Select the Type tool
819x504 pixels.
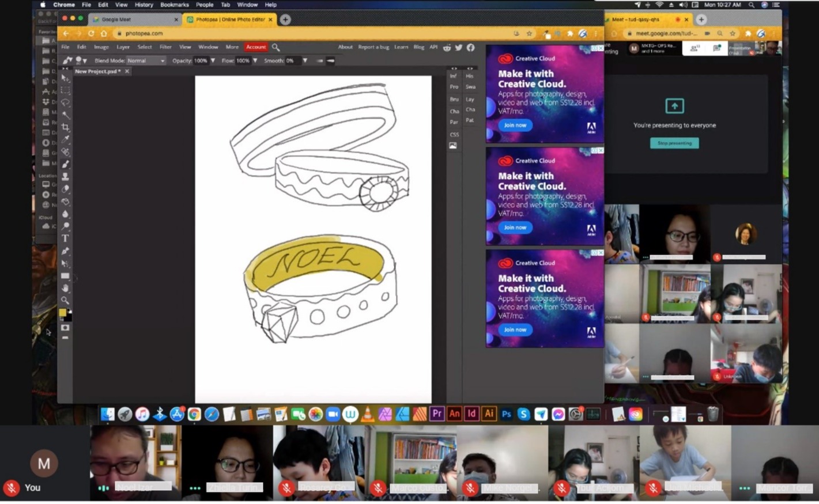tap(66, 238)
